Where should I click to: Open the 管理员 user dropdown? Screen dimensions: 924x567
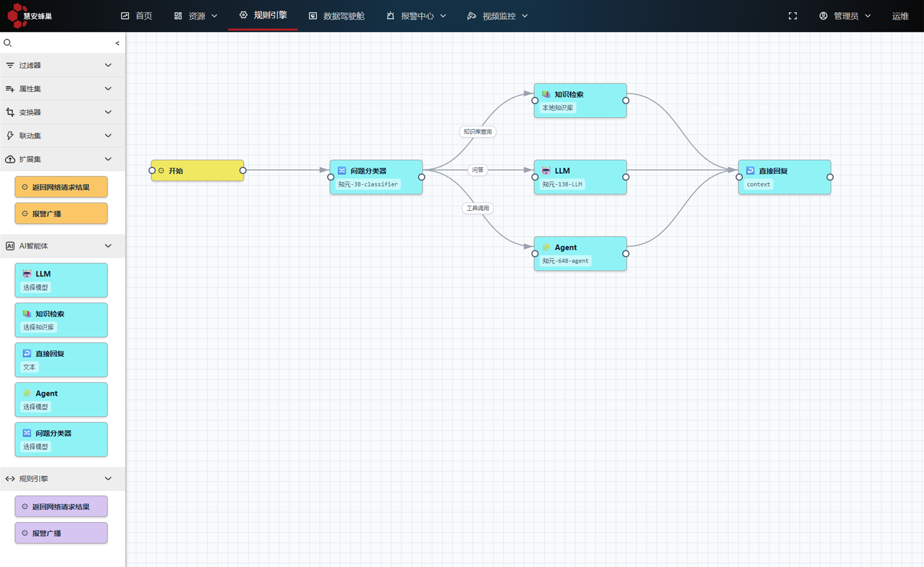(845, 16)
